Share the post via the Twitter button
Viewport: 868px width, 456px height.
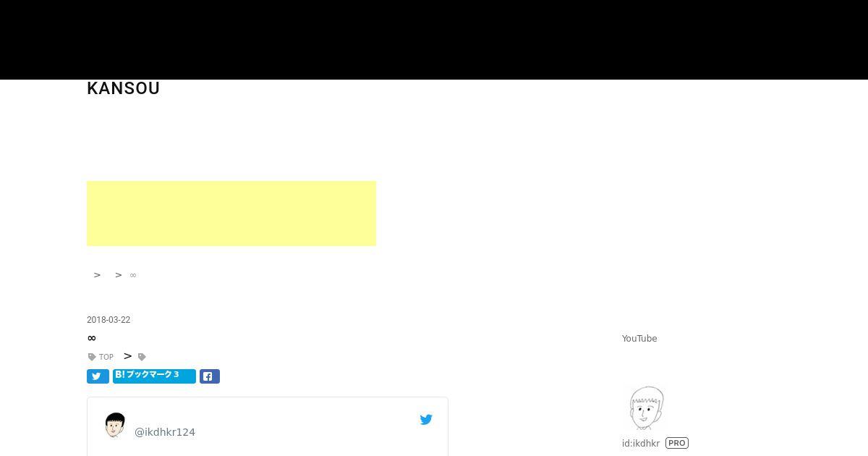(x=98, y=376)
